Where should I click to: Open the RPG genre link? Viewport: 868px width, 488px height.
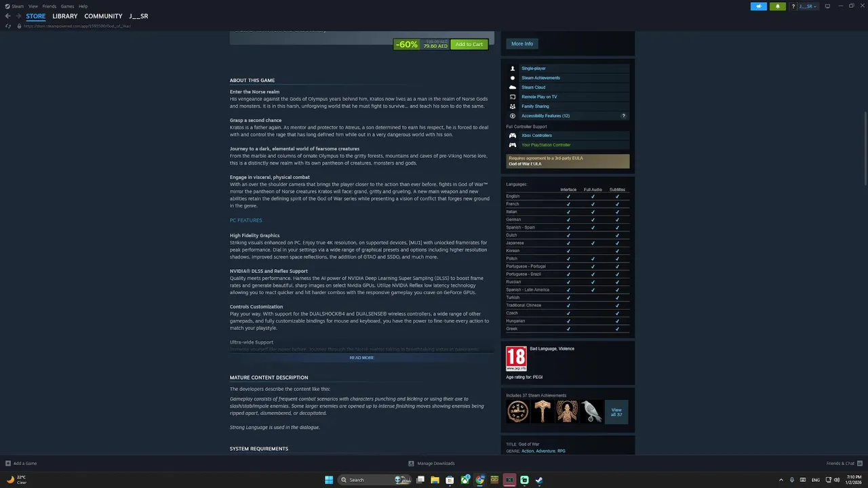tap(561, 451)
